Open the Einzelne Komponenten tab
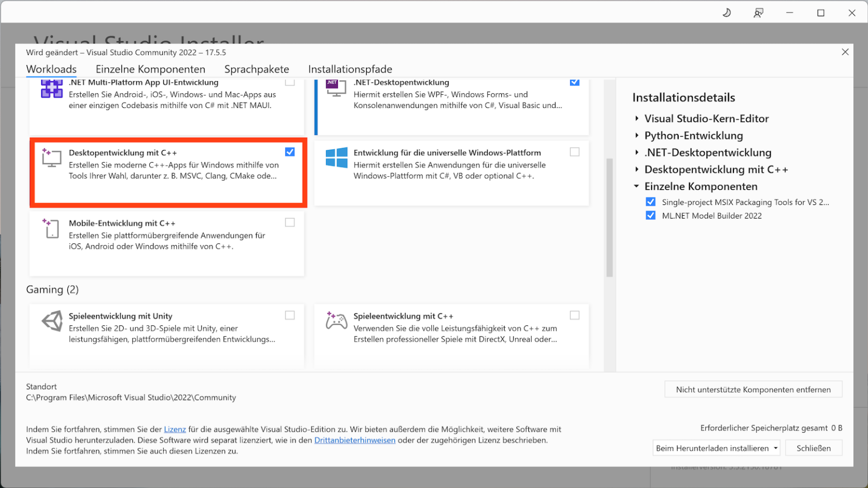 tap(150, 69)
